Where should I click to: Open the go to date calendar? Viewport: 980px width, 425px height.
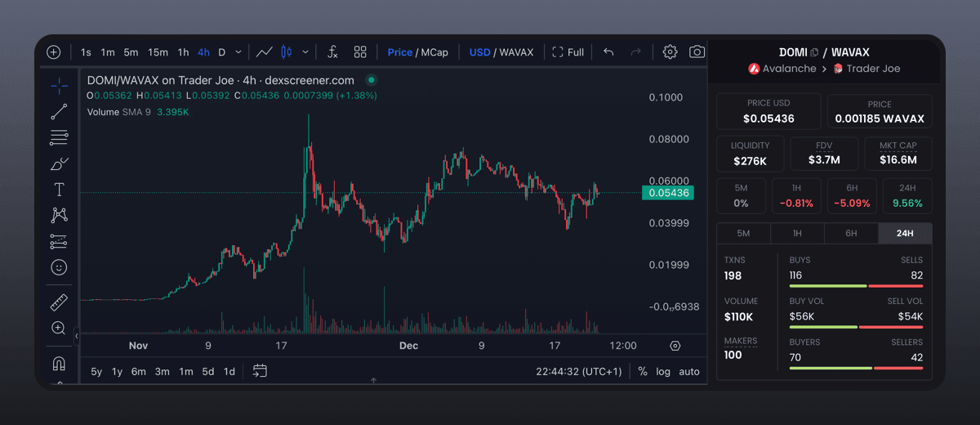click(x=260, y=371)
